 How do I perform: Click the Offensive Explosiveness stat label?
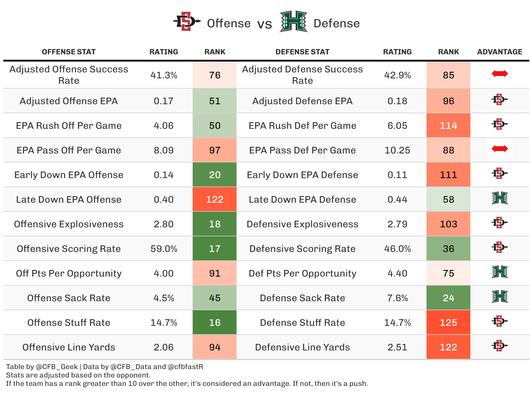(69, 224)
